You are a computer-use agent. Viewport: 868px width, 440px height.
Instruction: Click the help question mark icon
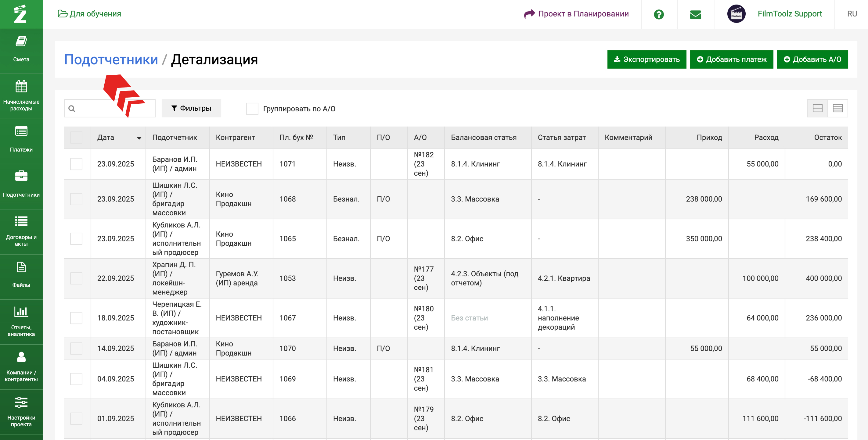pyautogui.click(x=658, y=14)
